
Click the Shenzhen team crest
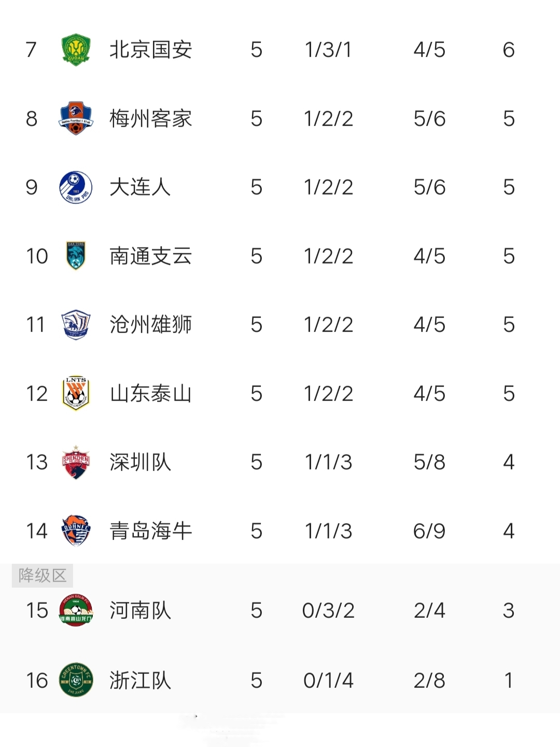76,462
